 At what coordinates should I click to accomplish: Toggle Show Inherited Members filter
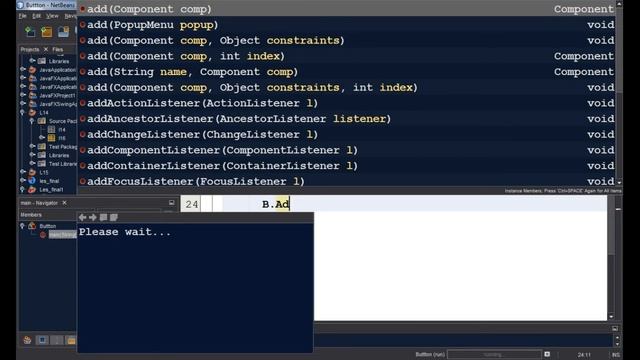pyautogui.click(x=27, y=340)
